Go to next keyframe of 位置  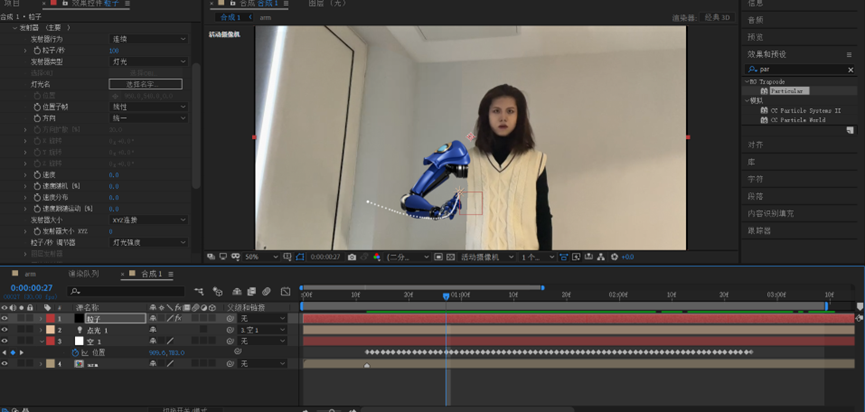[22, 352]
